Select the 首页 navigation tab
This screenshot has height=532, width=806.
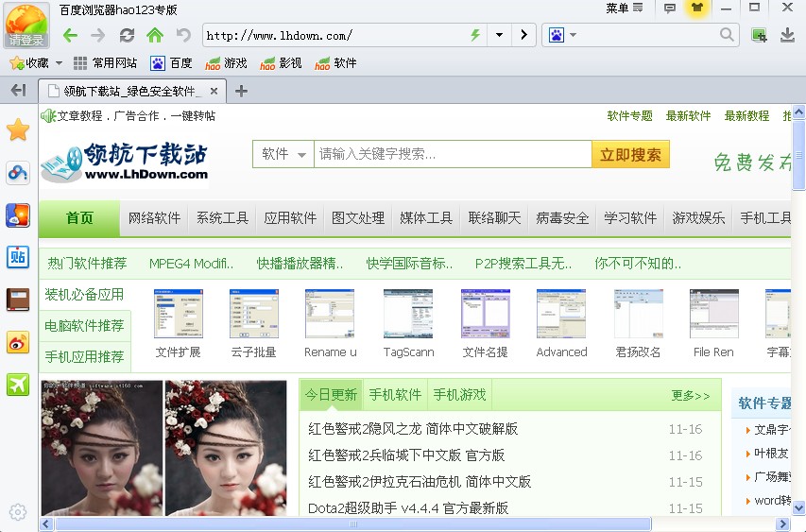tap(79, 218)
